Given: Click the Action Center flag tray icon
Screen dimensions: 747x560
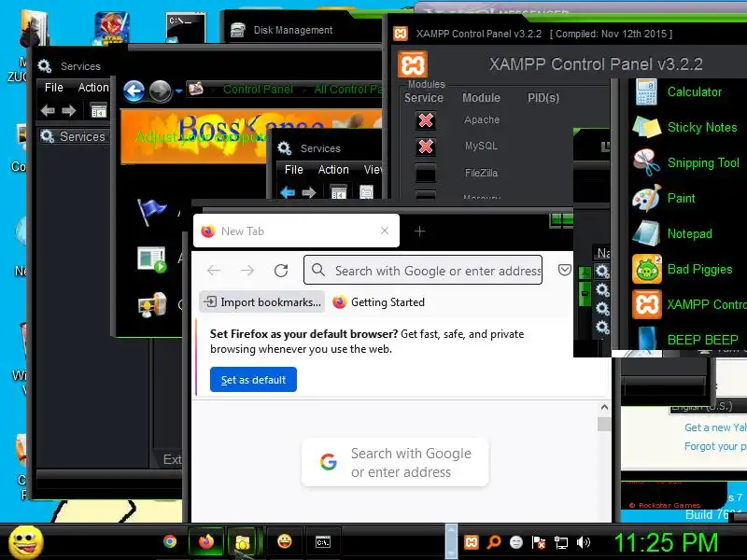Looking at the screenshot, I should [x=539, y=542].
